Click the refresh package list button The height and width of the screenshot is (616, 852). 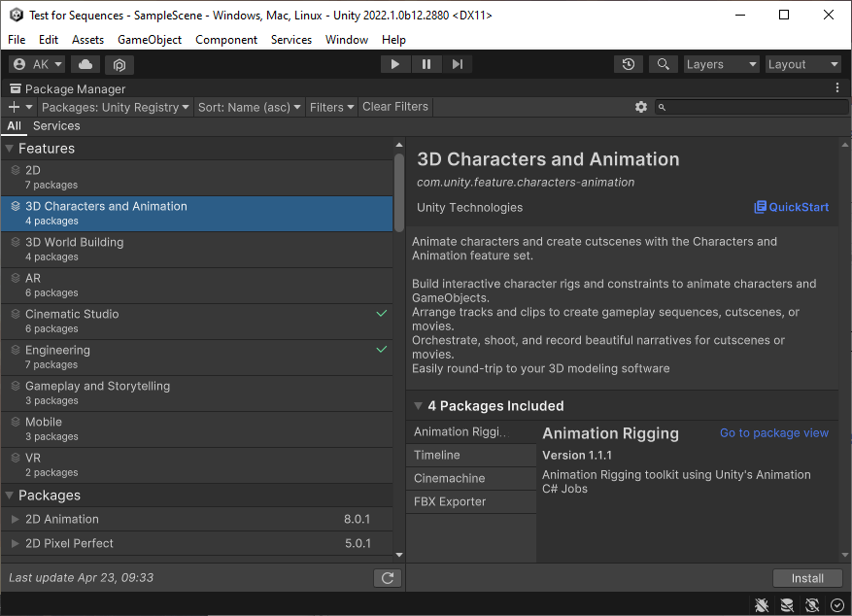[x=388, y=578]
